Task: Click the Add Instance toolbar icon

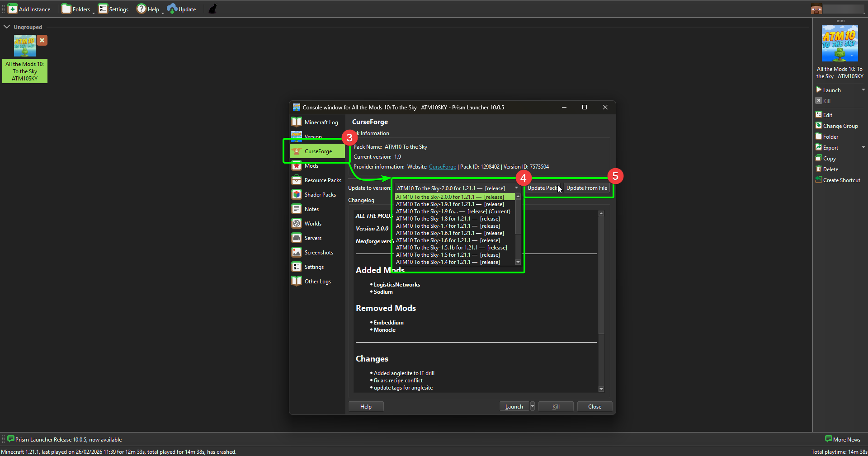Action: [x=13, y=9]
